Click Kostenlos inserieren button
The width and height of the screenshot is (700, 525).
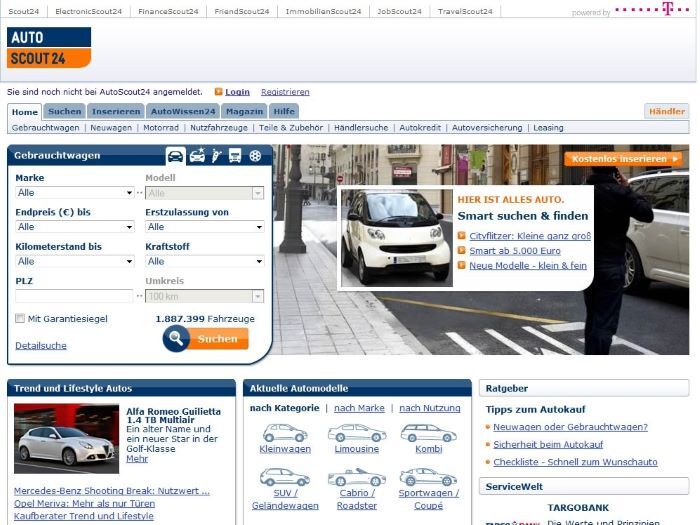coord(624,158)
